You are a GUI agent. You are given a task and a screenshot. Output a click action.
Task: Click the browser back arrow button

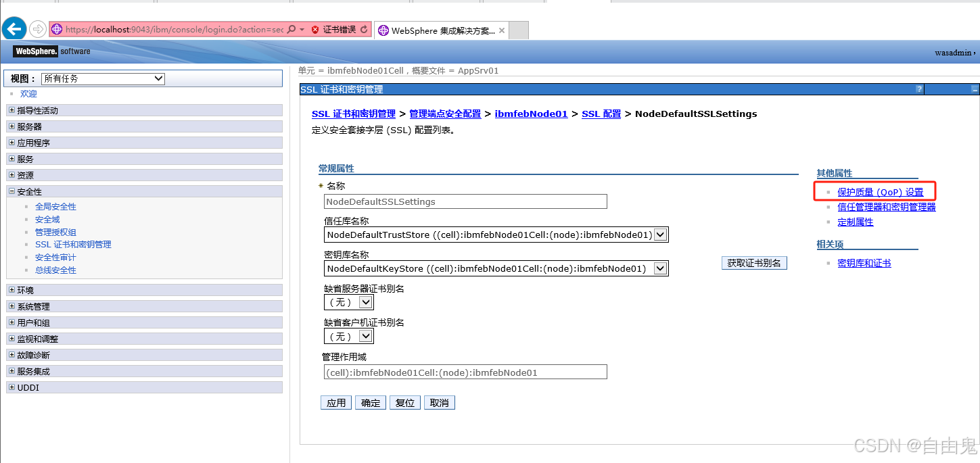tap(14, 29)
